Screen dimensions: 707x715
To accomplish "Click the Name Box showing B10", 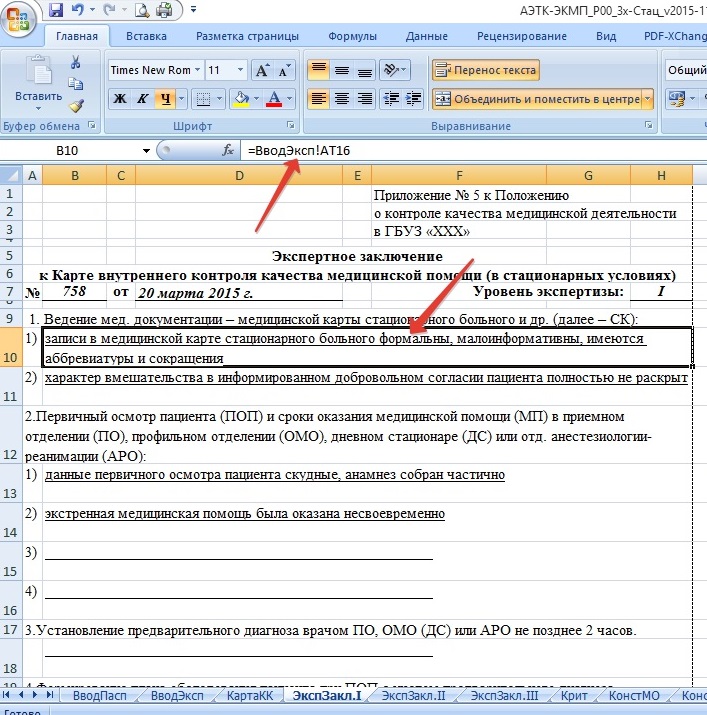I will coord(68,150).
